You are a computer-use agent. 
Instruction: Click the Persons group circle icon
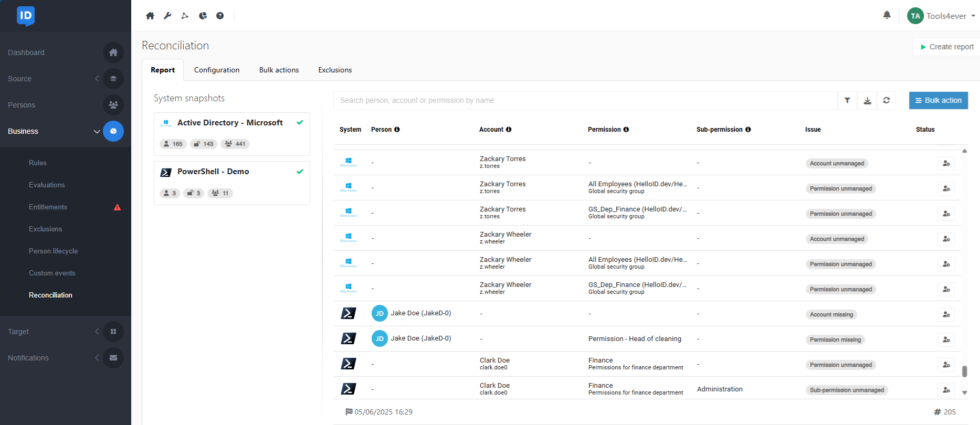click(113, 105)
